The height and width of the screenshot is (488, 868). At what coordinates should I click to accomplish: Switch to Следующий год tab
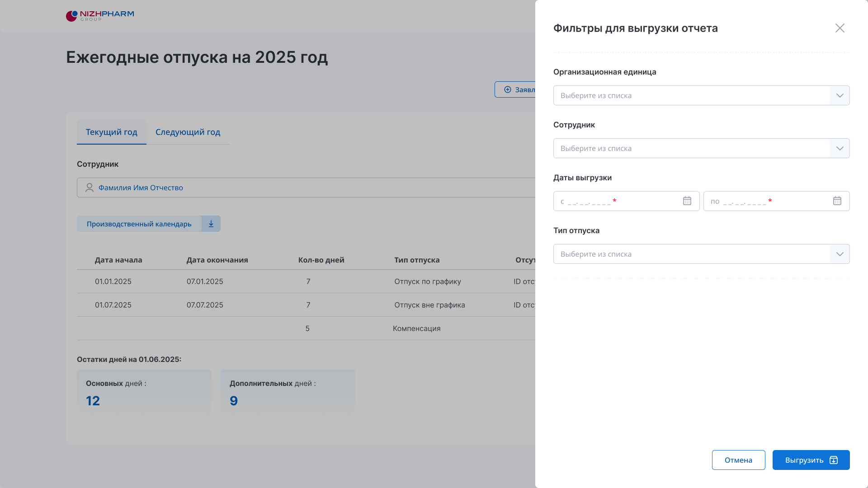point(188,132)
